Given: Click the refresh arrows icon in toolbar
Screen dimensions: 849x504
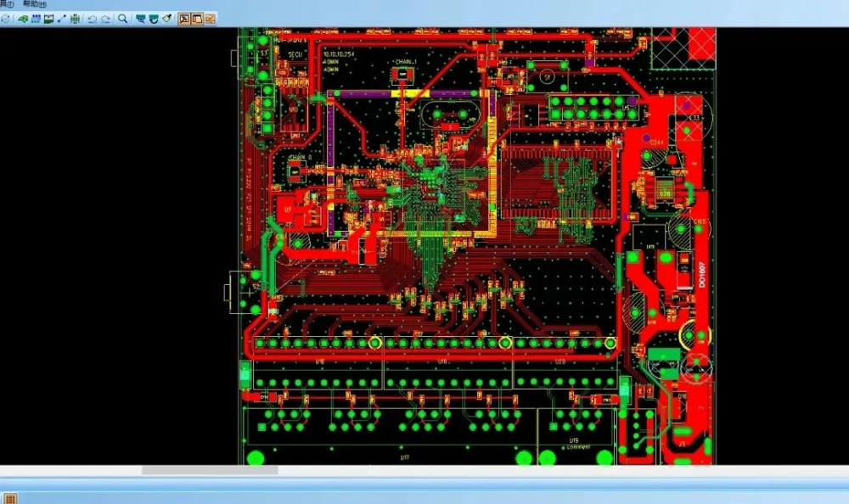Looking at the screenshot, I should click(x=5, y=19).
